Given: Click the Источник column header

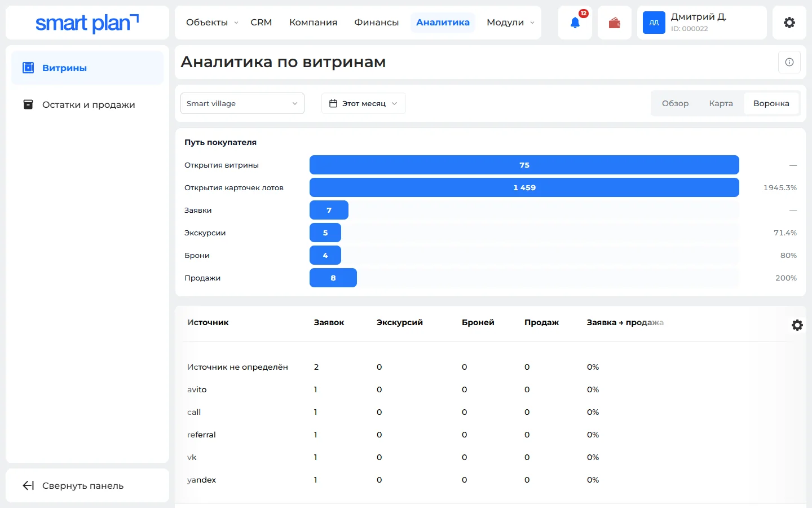Looking at the screenshot, I should tap(208, 322).
